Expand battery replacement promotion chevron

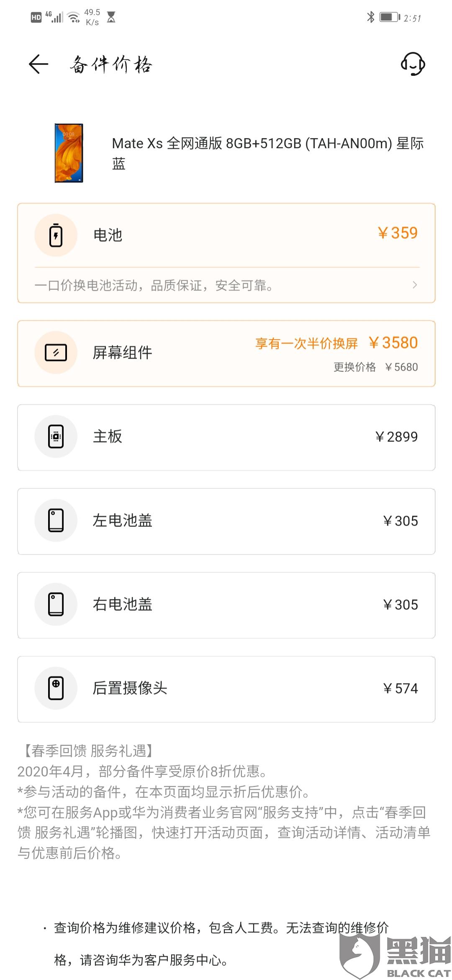coord(415,285)
